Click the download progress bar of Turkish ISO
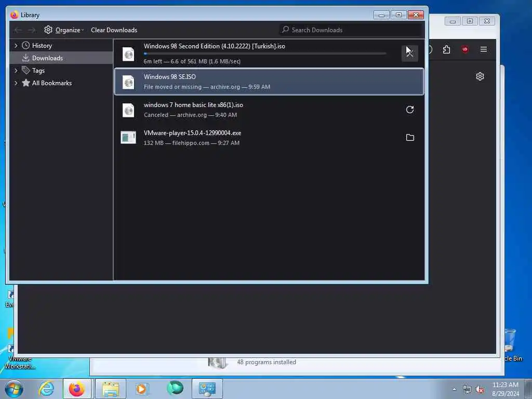The width and height of the screenshot is (532, 399). [264, 54]
